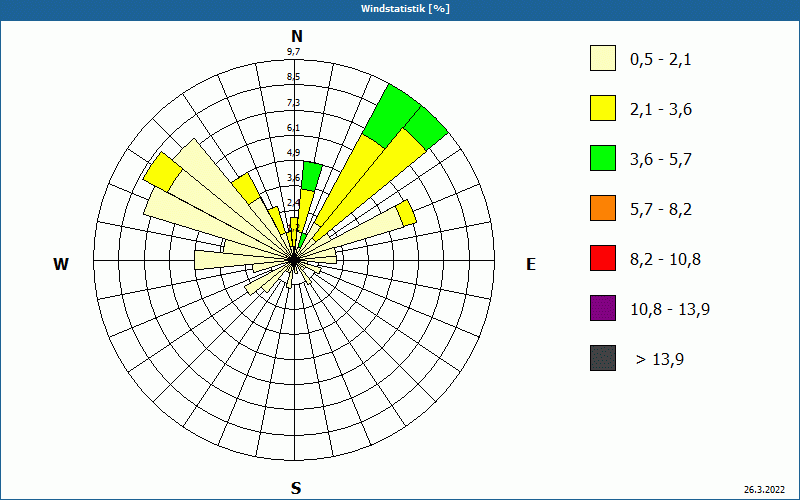
Task: Click the date 26.3.2022
Action: [764, 490]
